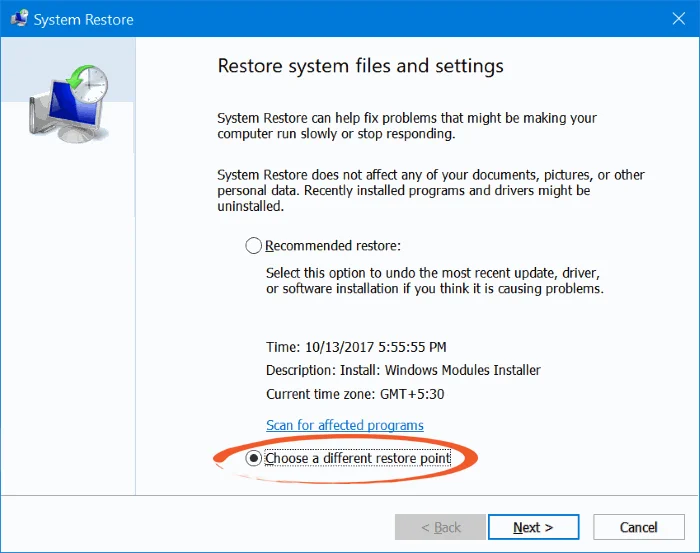Click the System Restore window title text
This screenshot has height=553, width=700.
(83, 20)
